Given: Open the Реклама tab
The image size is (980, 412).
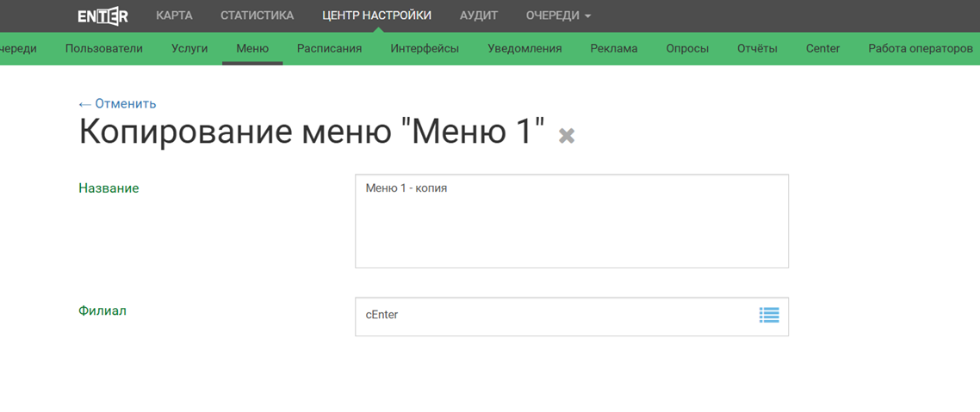Looking at the screenshot, I should (614, 48).
